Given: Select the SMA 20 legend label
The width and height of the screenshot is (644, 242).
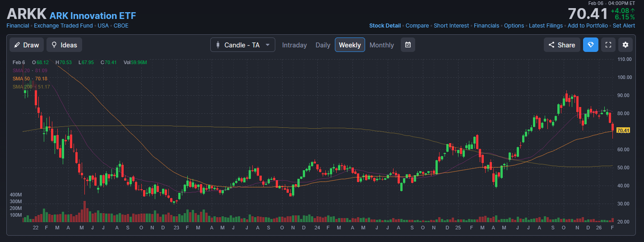Looking at the screenshot, I should (30, 70).
